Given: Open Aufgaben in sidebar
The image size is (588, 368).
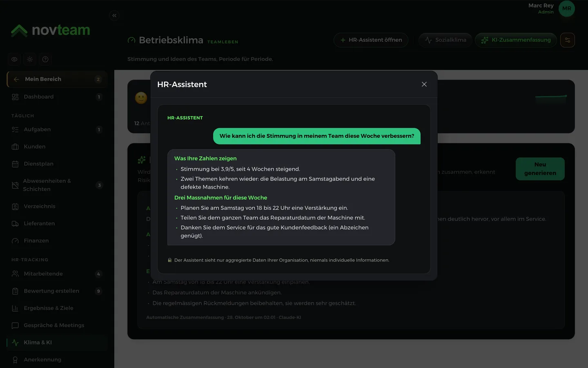Looking at the screenshot, I should coord(57,130).
